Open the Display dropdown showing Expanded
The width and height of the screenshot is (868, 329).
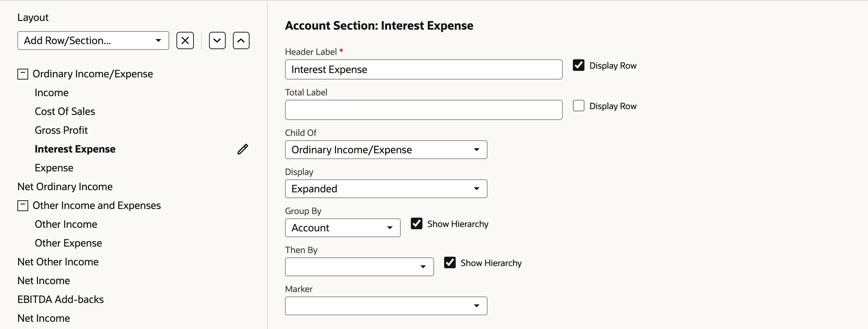pos(386,189)
